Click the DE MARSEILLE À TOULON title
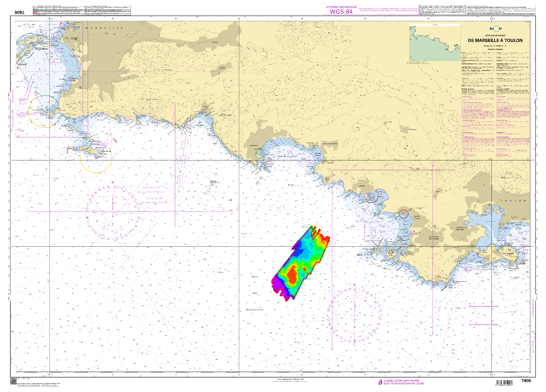Image resolution: width=546 pixels, height=392 pixels. pyautogui.click(x=495, y=40)
